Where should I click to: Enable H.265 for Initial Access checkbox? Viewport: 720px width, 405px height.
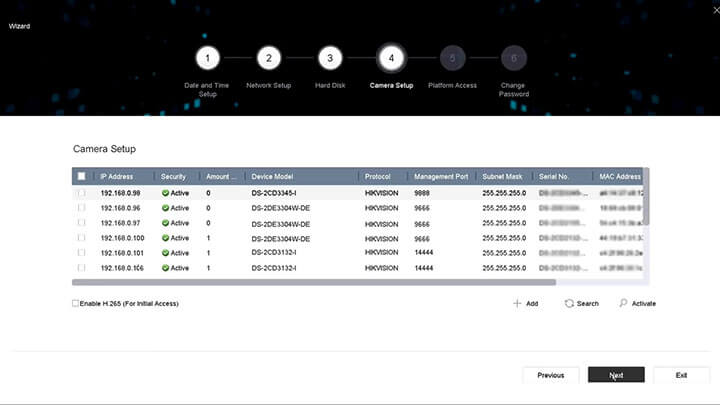pos(76,303)
